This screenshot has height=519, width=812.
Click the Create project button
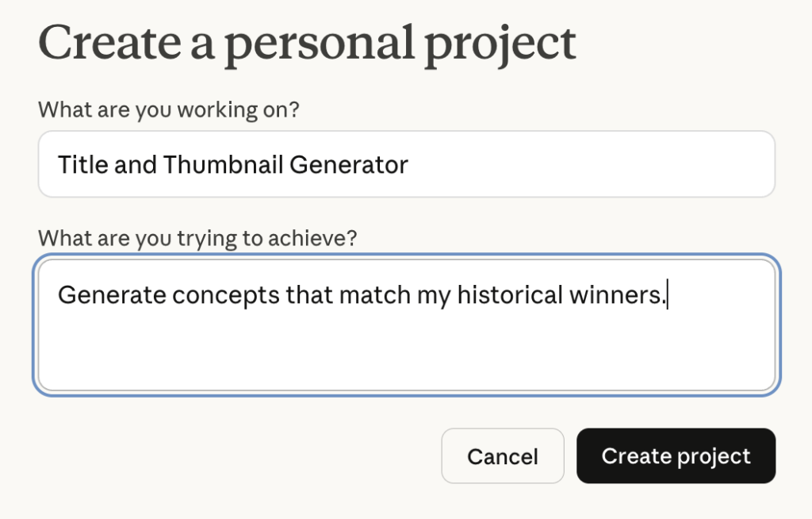[676, 456]
